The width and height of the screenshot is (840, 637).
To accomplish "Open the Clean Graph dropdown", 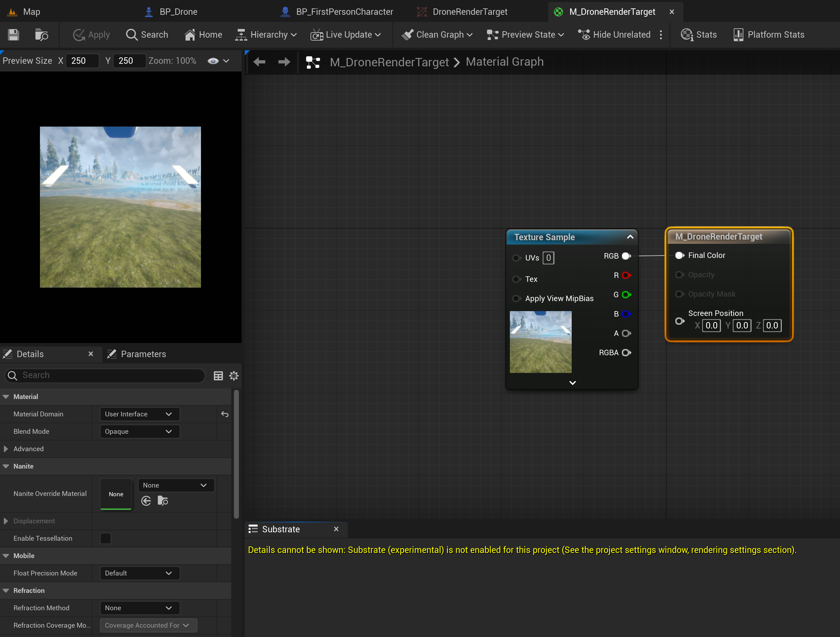I will click(x=437, y=34).
